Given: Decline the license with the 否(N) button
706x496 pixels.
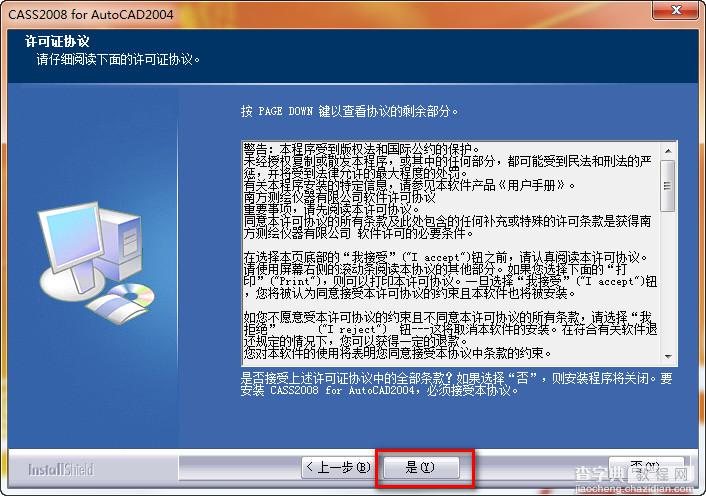Looking at the screenshot, I should pyautogui.click(x=646, y=466).
